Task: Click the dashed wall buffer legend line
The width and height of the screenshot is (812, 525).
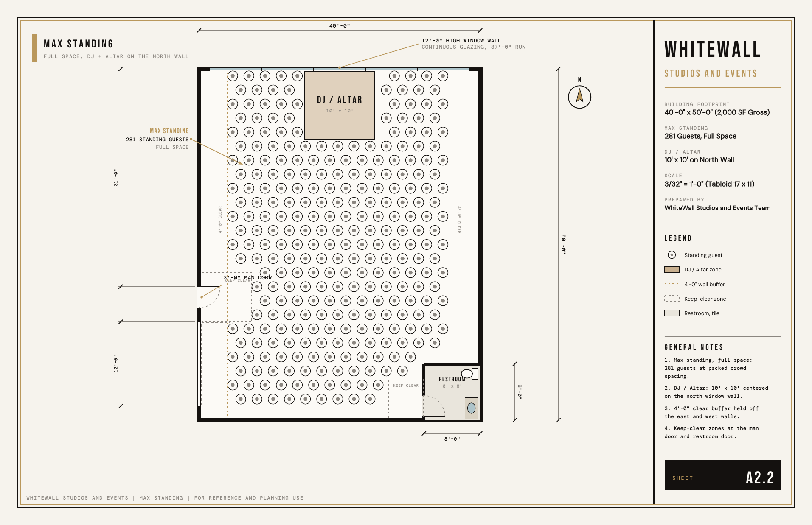Action: [x=672, y=284]
